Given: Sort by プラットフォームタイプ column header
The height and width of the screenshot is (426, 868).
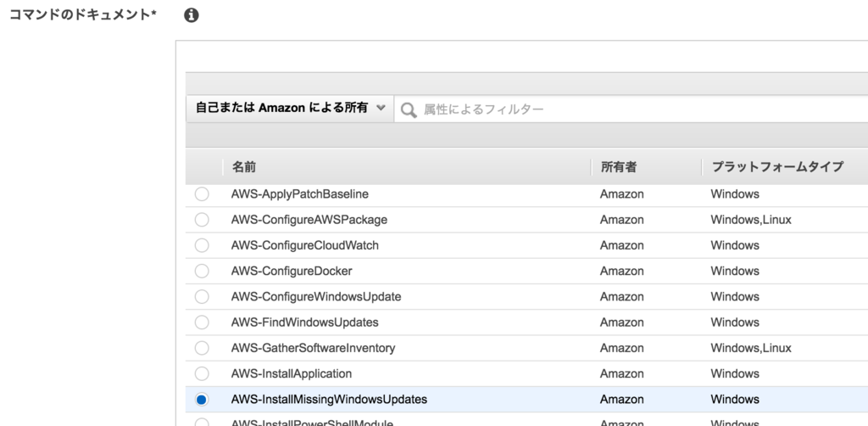Looking at the screenshot, I should [777, 166].
